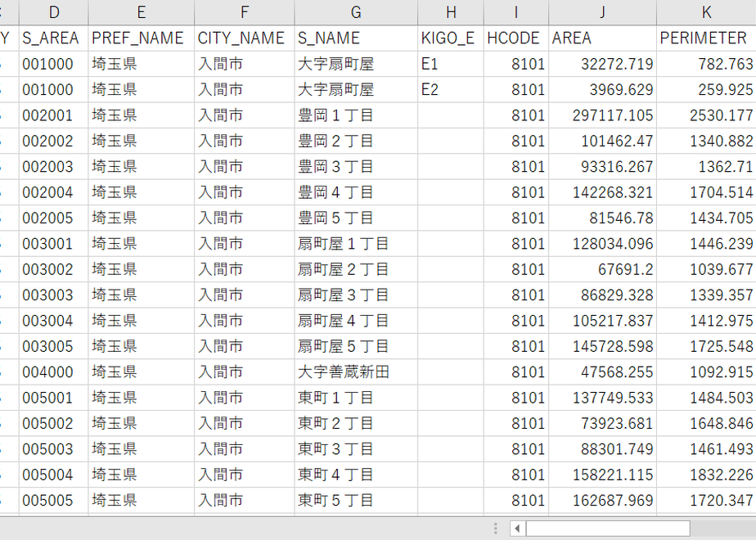756x540 pixels.
Task: Select perimeter value 1832.226
Action: tap(706, 475)
